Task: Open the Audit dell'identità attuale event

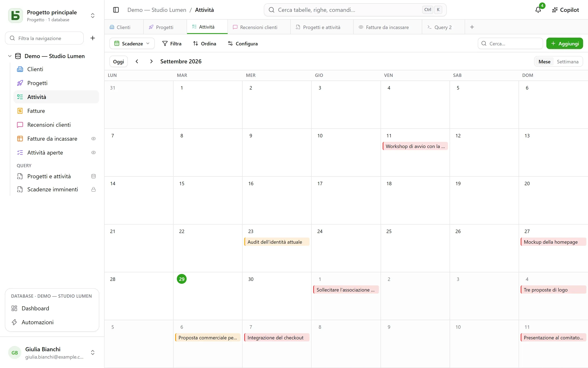Action: [277, 242]
